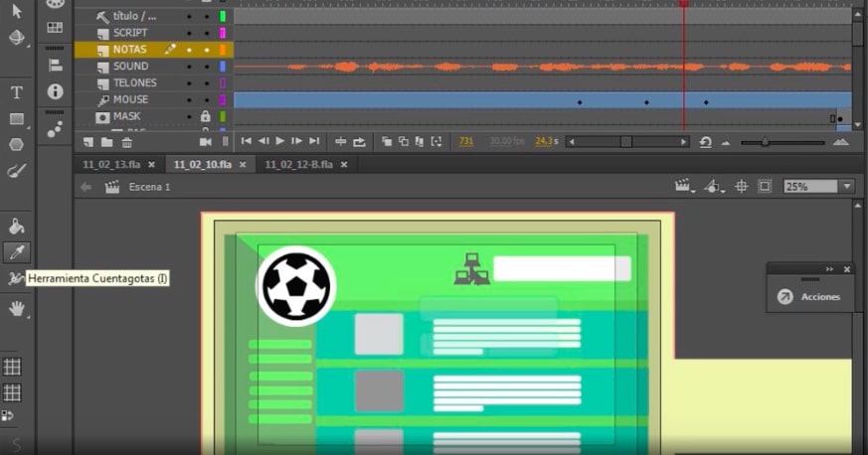Screen dimensions: 868x455
Task: Select the Brush tool
Action: click(17, 171)
